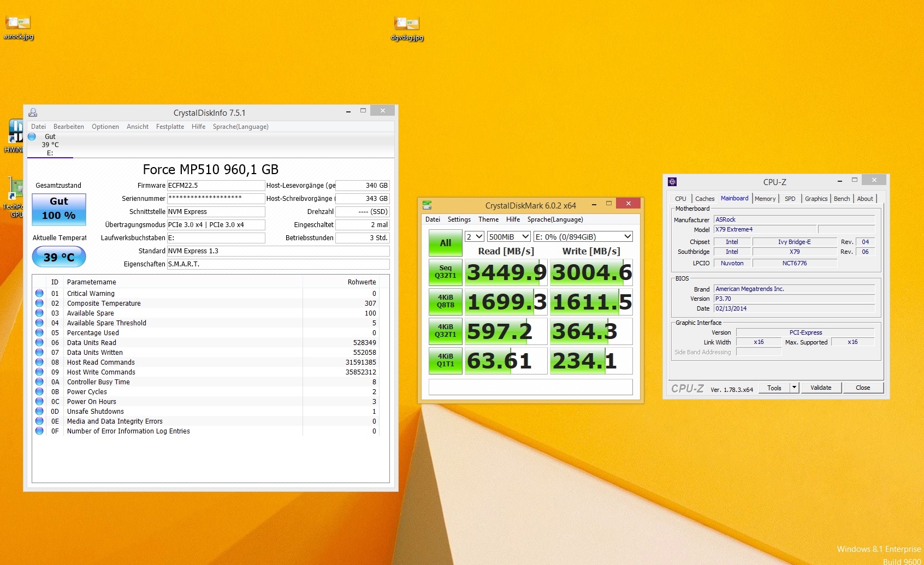Expand the CPU-Z Tools dropdown arrow
Screen dimensions: 924x565
click(x=795, y=388)
